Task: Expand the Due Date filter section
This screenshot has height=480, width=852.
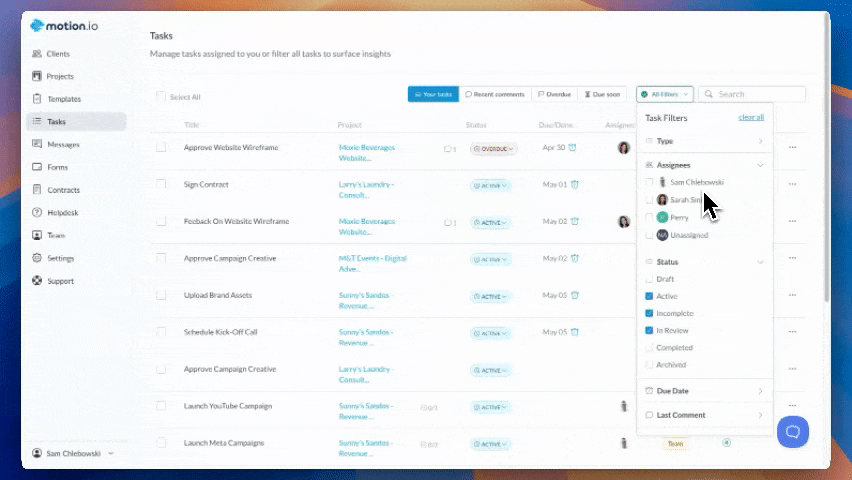Action: 704,391
